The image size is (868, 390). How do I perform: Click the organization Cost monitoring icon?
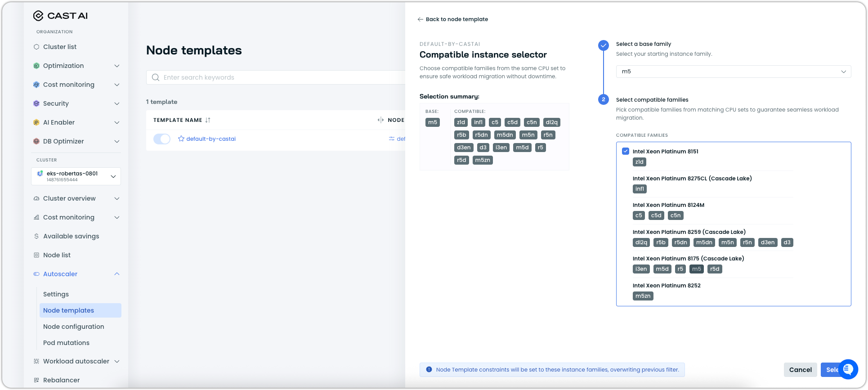pos(36,85)
